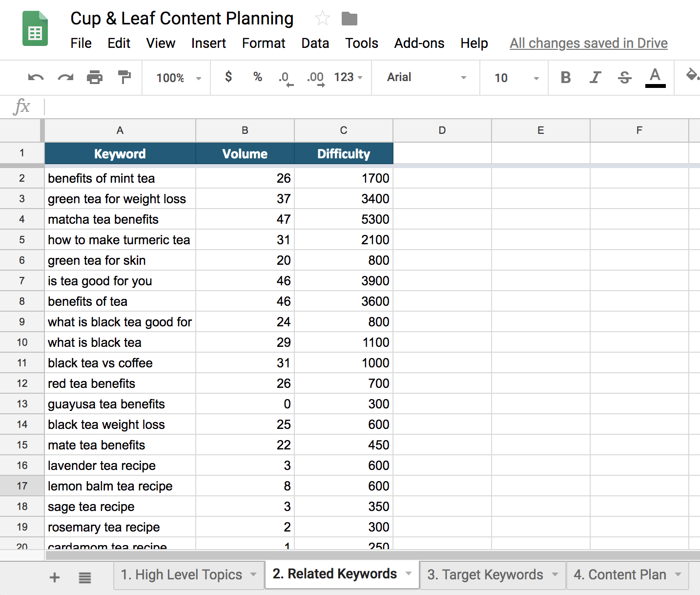This screenshot has width=700, height=595.
Task: Add a new sheet with plus button
Action: click(55, 577)
